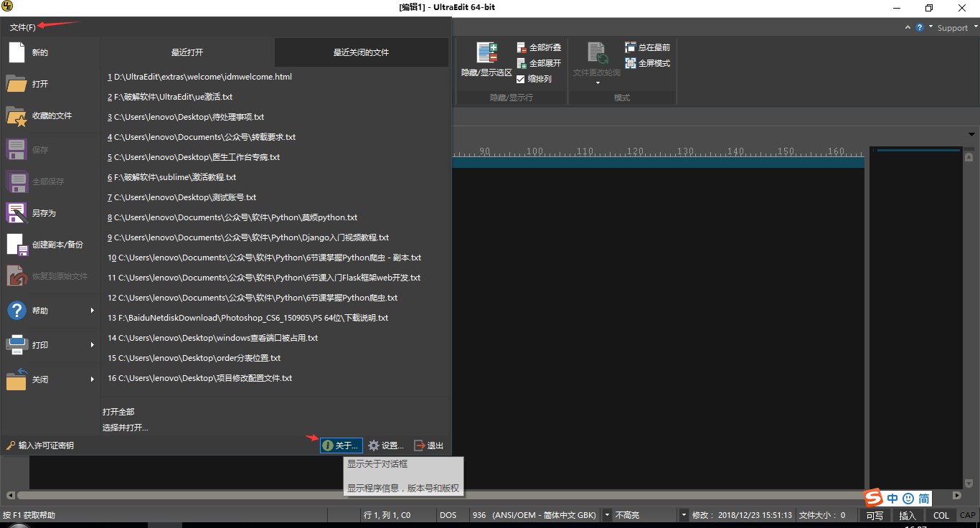This screenshot has width=980, height=528.
Task: Open 文件更改轮询 dropdown arrow
Action: 597,83
